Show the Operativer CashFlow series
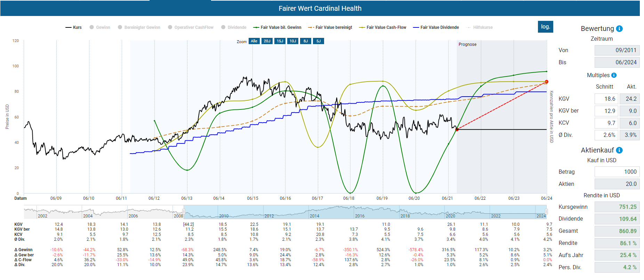The width and height of the screenshot is (644, 280). point(191,27)
